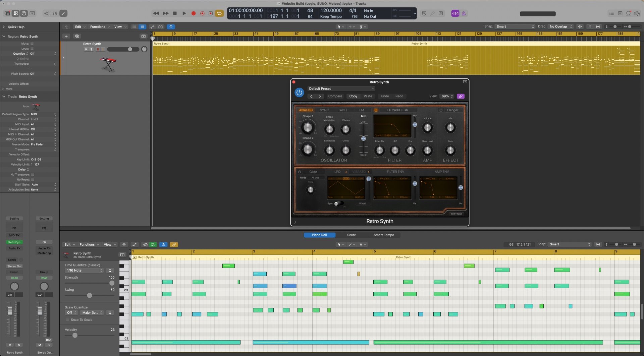
Task: Click Paste in Retro Synth plug-in header
Action: [x=368, y=96]
